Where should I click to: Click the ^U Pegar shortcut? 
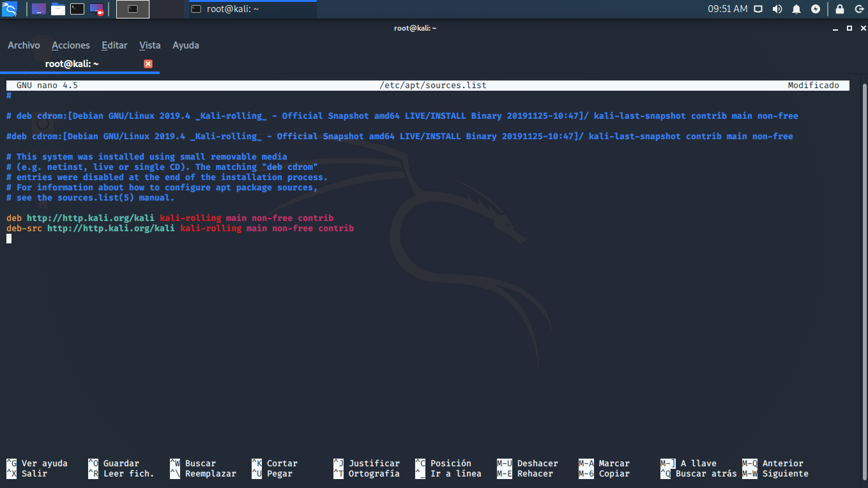click(272, 474)
